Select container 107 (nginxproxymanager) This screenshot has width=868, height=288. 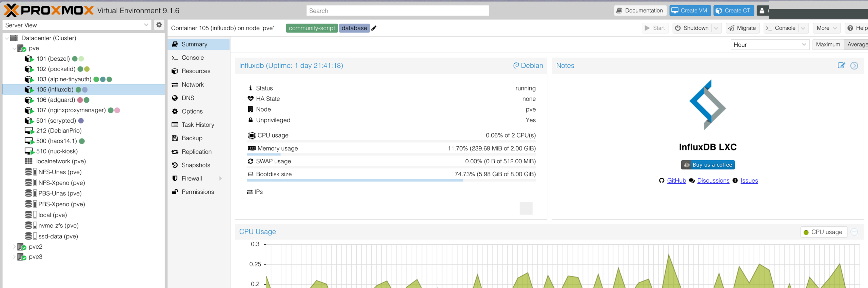click(x=71, y=110)
